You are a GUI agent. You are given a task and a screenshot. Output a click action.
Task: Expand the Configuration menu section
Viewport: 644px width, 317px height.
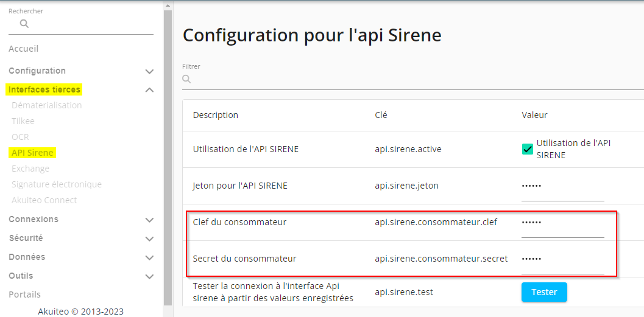pos(149,71)
